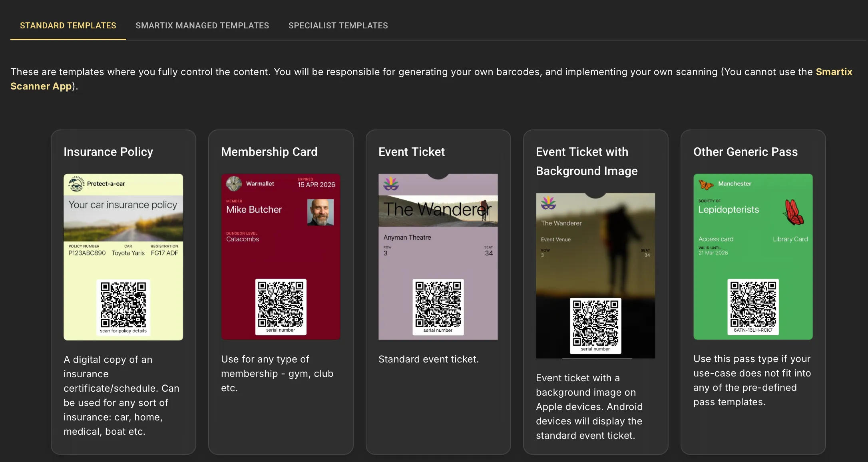
Task: Click Mike Butcher's member photo
Action: [x=320, y=212]
